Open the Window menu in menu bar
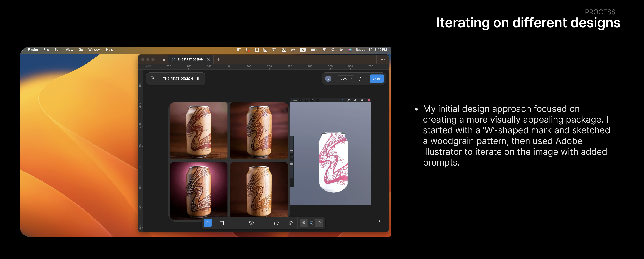Screen dimensions: 644x259 point(94,49)
